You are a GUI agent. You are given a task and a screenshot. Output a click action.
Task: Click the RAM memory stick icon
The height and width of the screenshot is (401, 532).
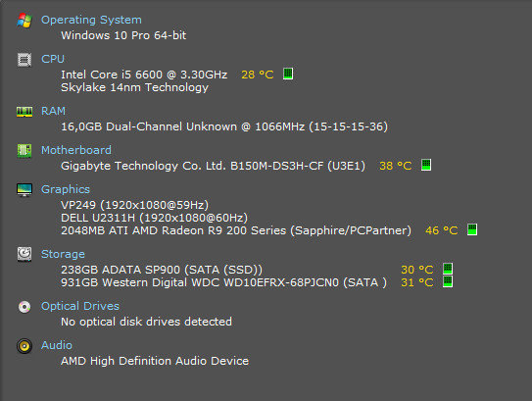coord(24,112)
